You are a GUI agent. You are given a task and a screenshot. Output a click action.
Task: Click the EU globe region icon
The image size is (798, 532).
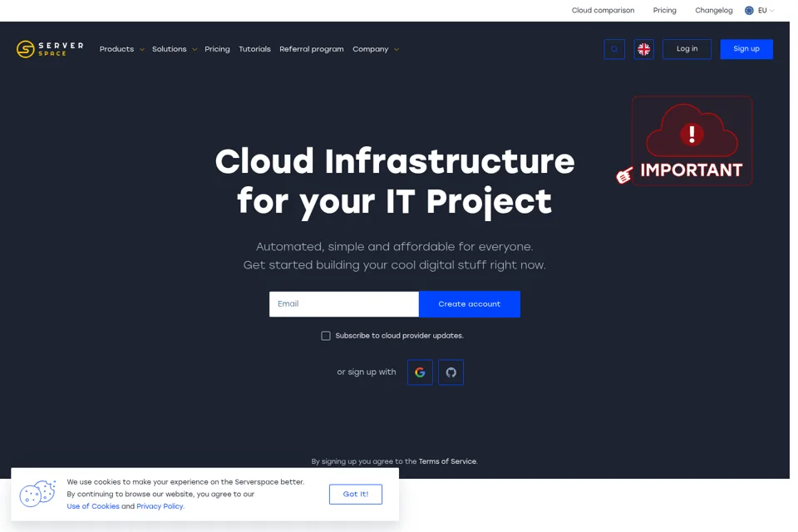click(x=749, y=10)
